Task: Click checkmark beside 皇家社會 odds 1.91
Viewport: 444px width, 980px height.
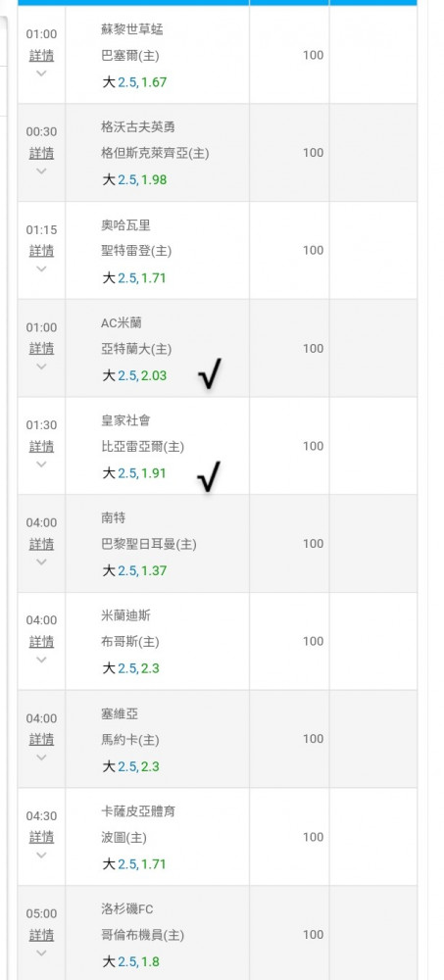Action: (x=208, y=476)
